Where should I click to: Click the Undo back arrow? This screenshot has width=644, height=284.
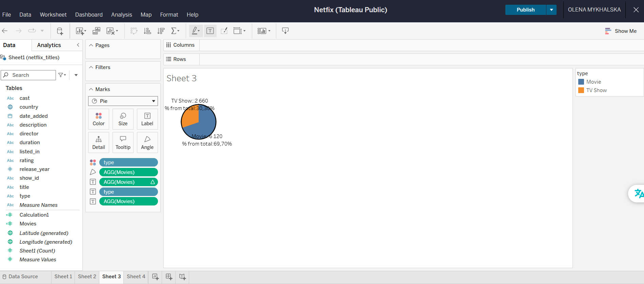pyautogui.click(x=5, y=31)
